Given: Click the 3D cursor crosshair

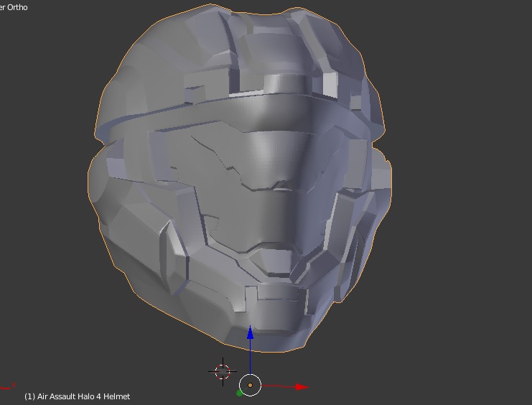Looking at the screenshot, I should 223,372.
